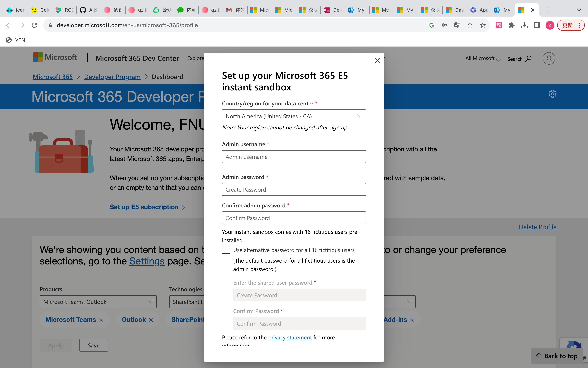Close the E5 sandbox setup dialog
Screen dimensions: 588x368
(x=377, y=60)
